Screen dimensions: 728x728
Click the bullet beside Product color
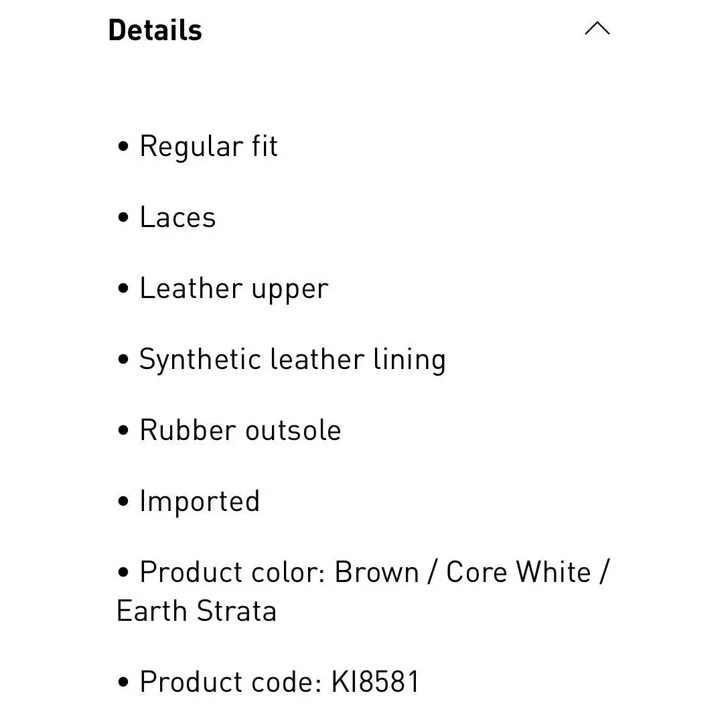coord(123,571)
